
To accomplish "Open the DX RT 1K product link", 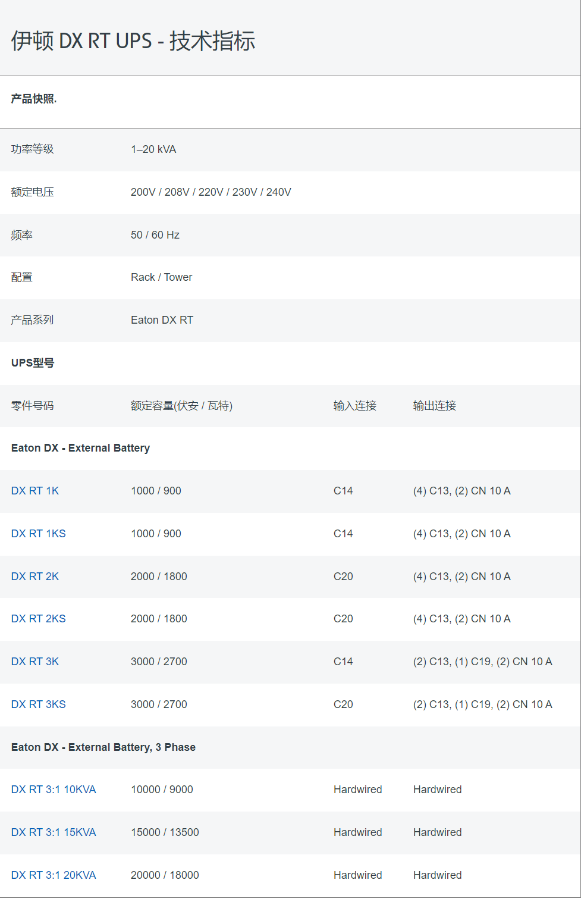I will [35, 491].
